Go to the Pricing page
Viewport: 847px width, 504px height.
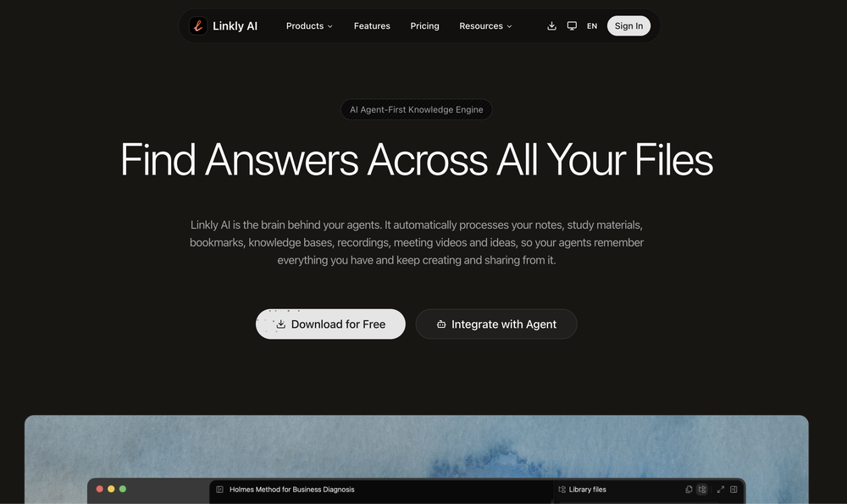[424, 26]
